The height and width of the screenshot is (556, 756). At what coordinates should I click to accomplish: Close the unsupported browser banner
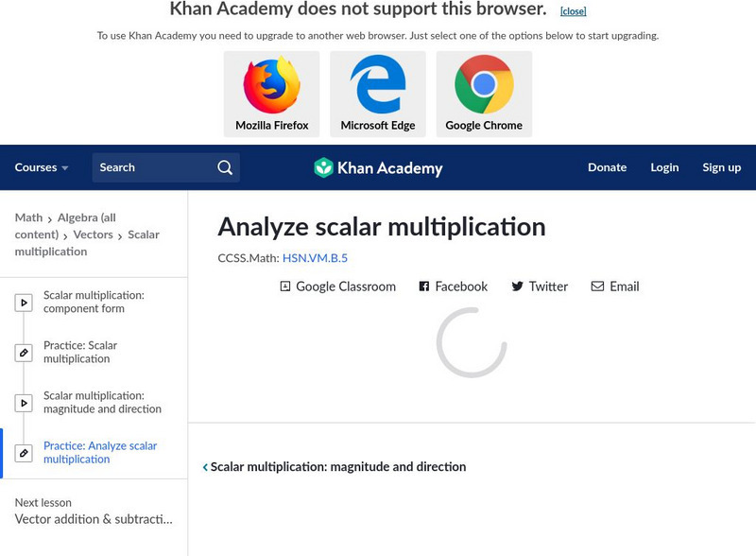(573, 11)
